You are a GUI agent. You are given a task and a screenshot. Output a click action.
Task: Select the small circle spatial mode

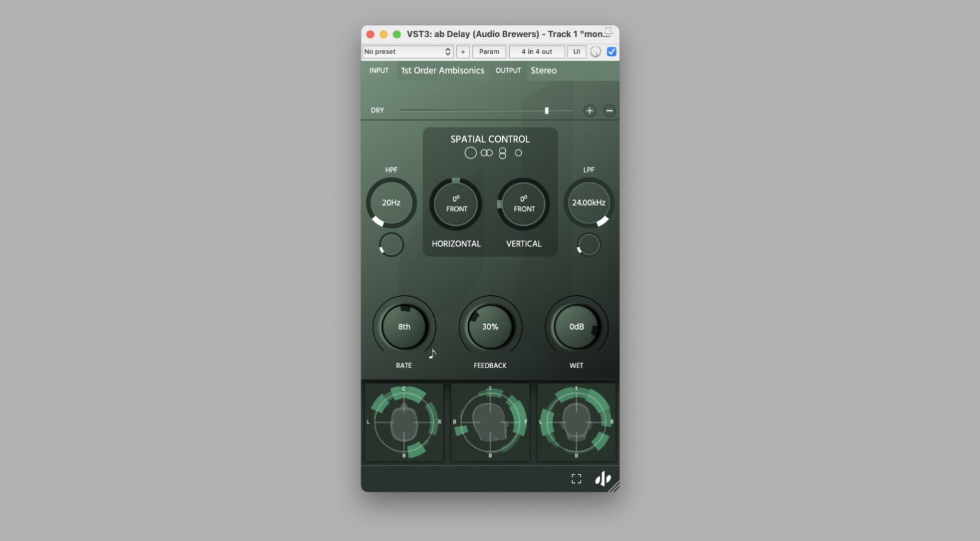[519, 153]
